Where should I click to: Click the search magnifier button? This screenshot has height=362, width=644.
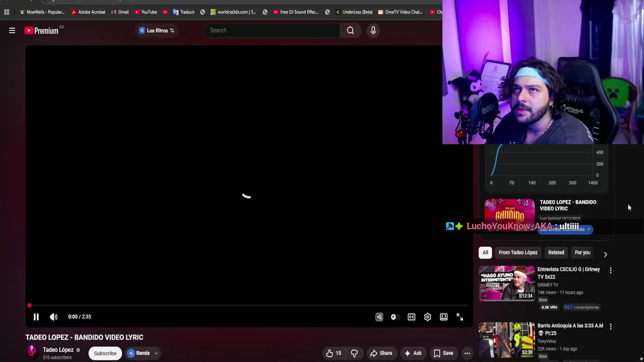tap(350, 30)
